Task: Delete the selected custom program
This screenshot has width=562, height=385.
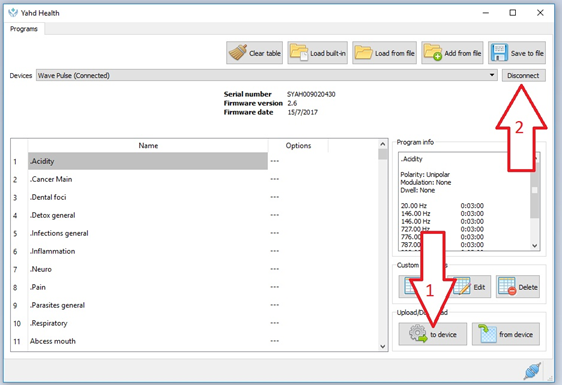Action: [518, 287]
